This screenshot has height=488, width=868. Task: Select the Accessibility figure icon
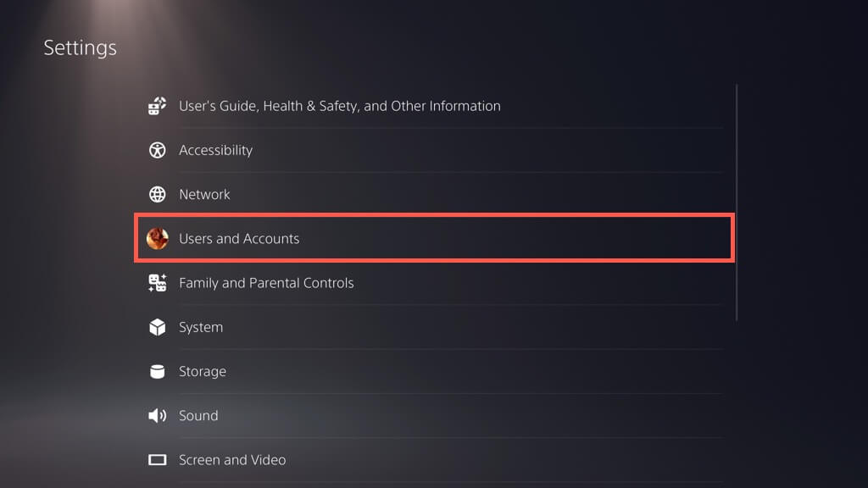pos(158,150)
